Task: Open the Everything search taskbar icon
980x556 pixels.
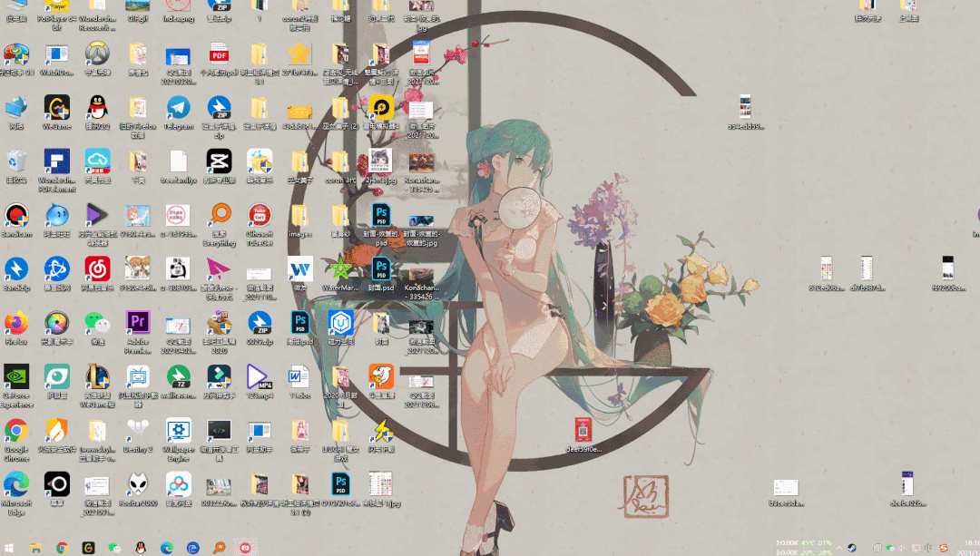Action: point(220,548)
